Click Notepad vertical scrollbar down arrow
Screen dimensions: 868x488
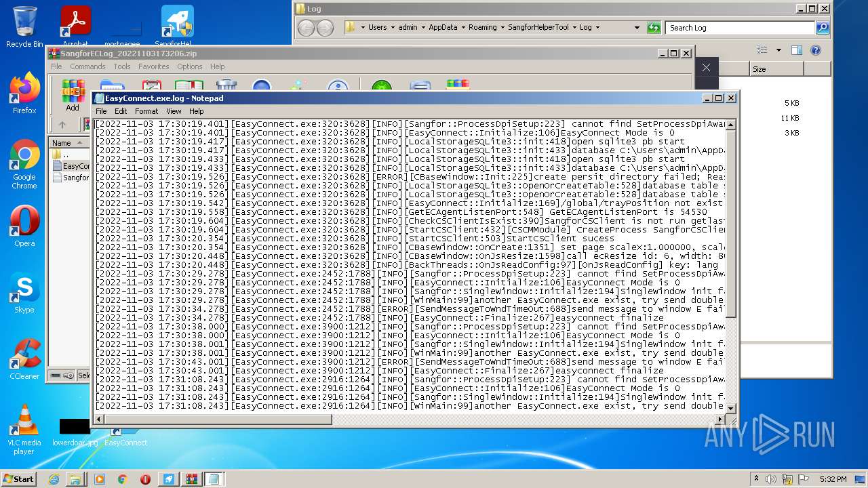coord(731,407)
